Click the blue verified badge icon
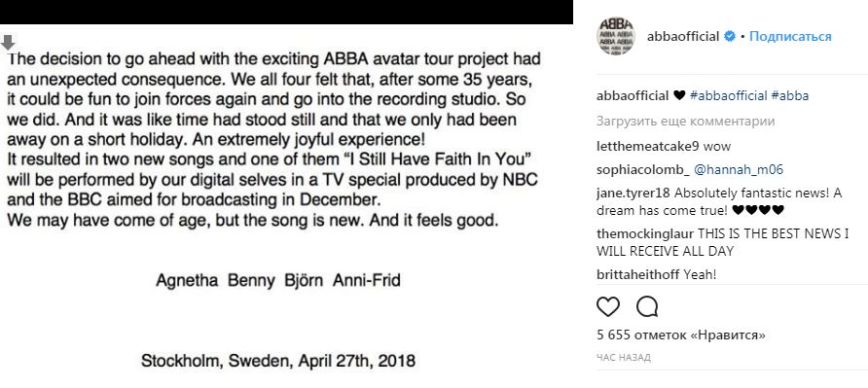This screenshot has height=388, width=868. coord(730,37)
